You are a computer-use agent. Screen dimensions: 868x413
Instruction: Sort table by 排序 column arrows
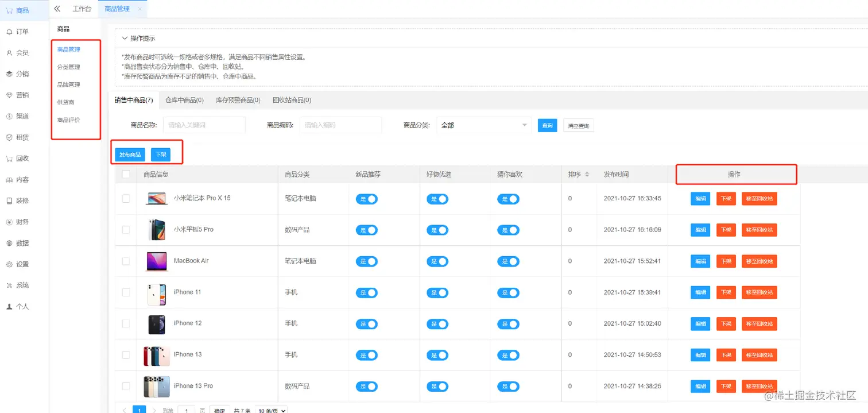click(587, 175)
